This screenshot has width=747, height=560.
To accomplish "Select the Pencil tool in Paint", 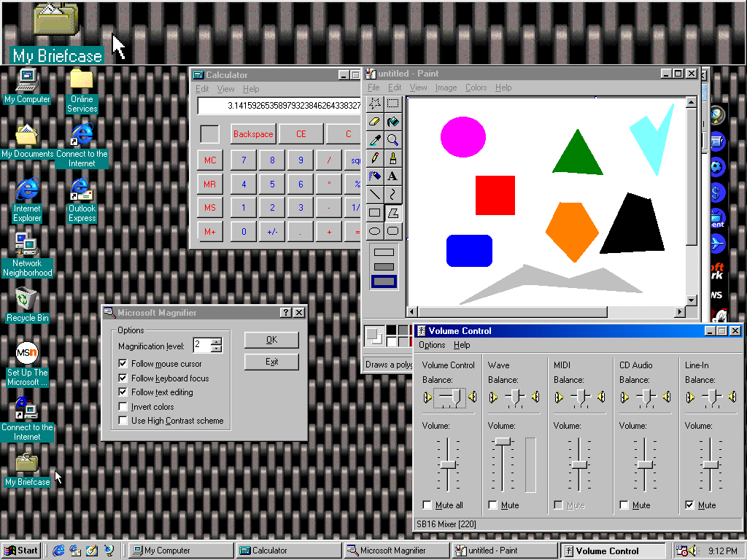I will (375, 158).
